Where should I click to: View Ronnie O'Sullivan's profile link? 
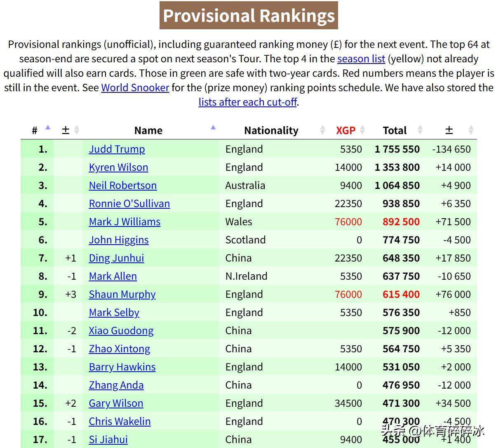coord(129,204)
